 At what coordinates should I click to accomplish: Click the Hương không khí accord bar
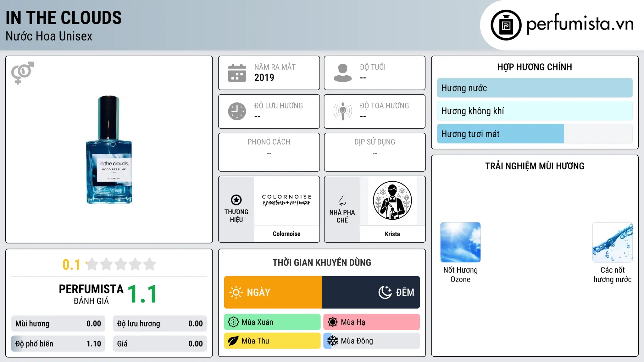pyautogui.click(x=535, y=111)
